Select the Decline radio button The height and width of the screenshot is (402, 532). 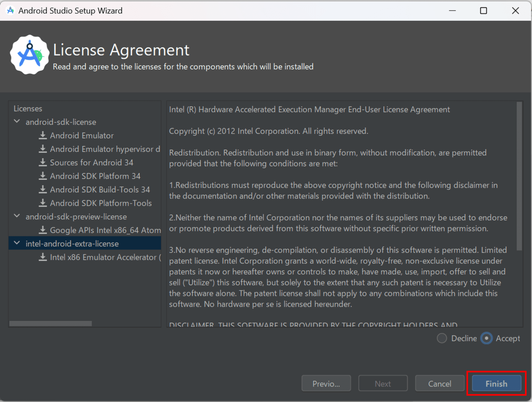tap(442, 338)
